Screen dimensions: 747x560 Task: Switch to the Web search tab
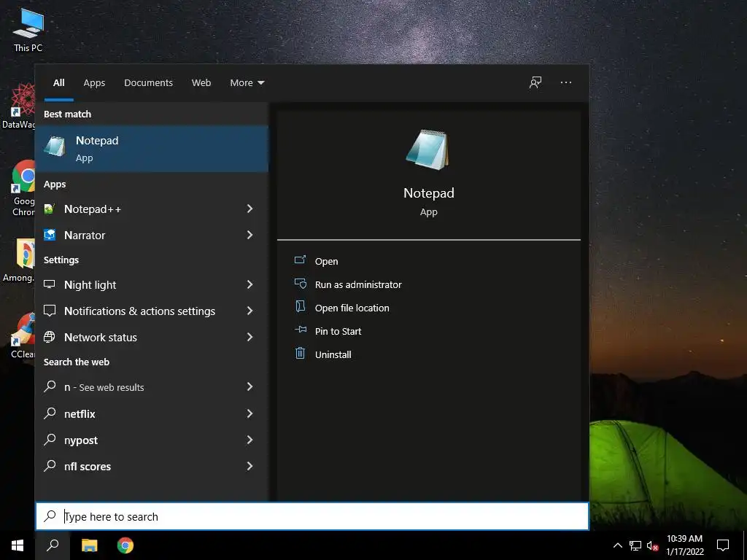point(201,83)
